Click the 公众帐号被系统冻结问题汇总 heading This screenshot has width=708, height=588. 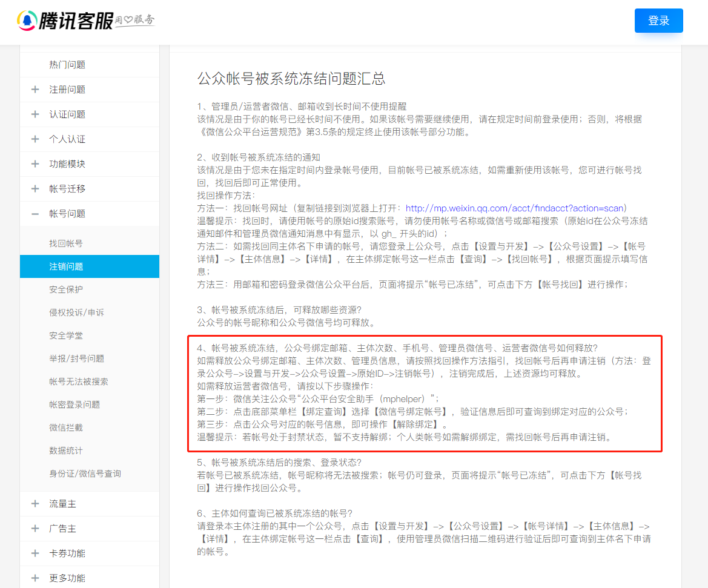pyautogui.click(x=291, y=79)
